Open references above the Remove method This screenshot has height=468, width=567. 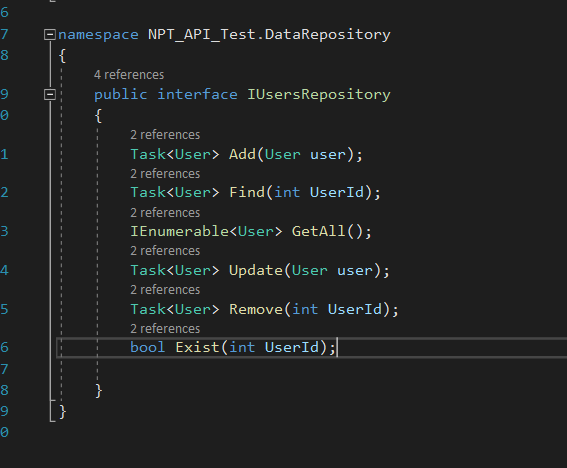click(165, 290)
